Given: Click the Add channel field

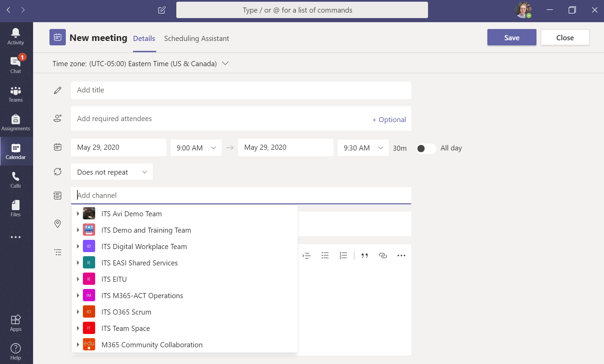Looking at the screenshot, I should point(241,195).
